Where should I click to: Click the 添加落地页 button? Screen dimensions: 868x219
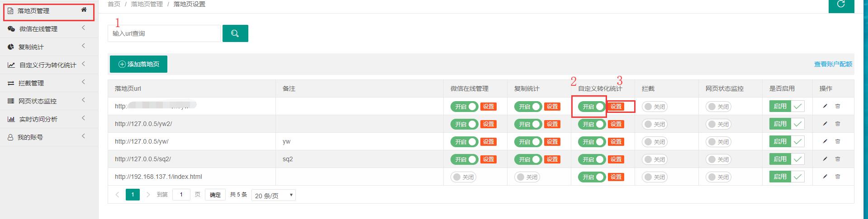[x=138, y=64]
